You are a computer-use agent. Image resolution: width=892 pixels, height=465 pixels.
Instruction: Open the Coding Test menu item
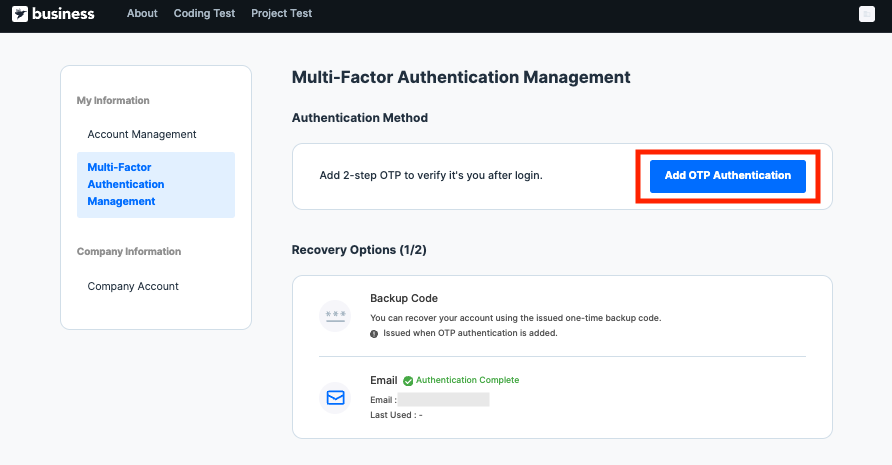(x=204, y=14)
